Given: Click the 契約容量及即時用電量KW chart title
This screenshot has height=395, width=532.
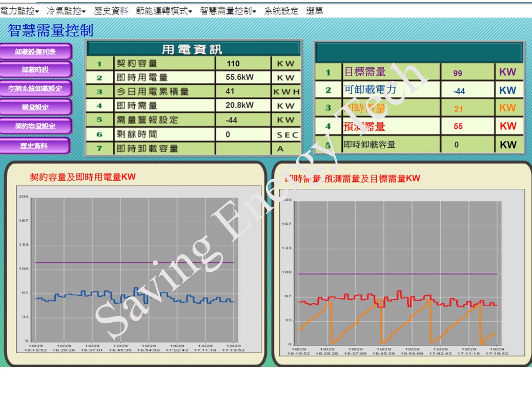Looking at the screenshot, I should [x=83, y=177].
